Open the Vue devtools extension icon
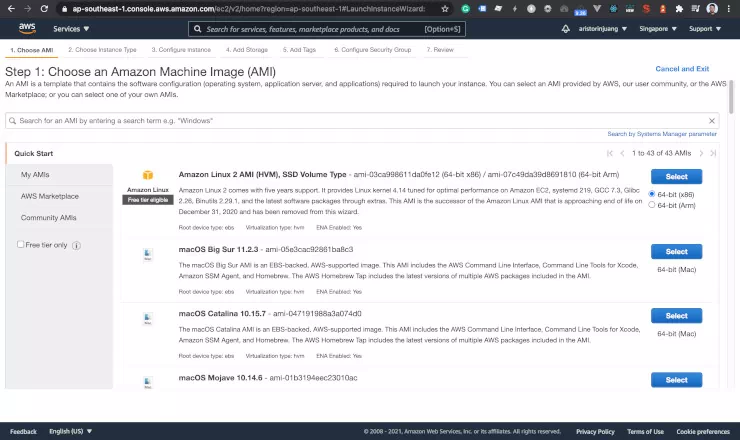Viewport: 740px width, 440px height. click(597, 8)
